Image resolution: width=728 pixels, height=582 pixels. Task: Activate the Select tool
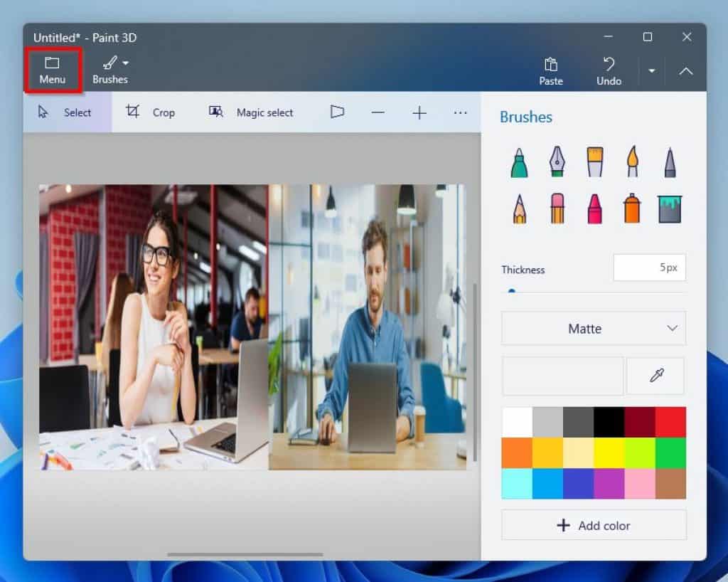68,112
